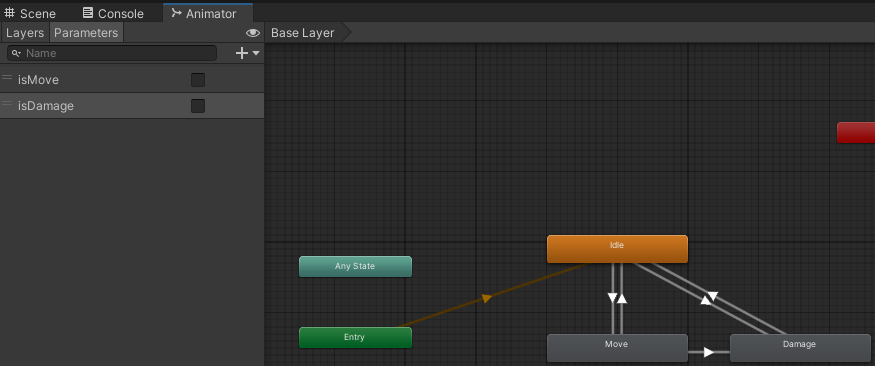Switch to the Layers tab
This screenshot has height=366, width=875.
click(x=25, y=33)
